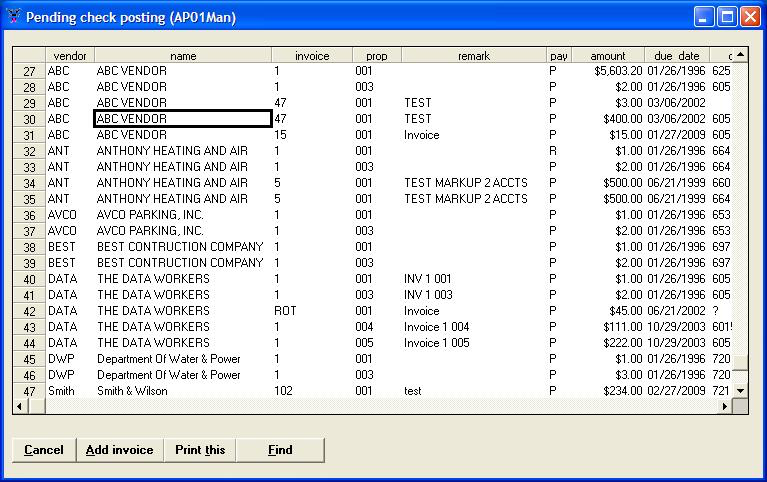Click the due date column header

pos(677,56)
